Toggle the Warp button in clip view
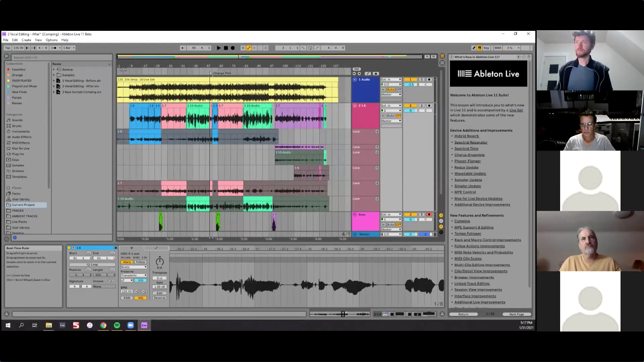This screenshot has height=362, width=644. tap(127, 262)
